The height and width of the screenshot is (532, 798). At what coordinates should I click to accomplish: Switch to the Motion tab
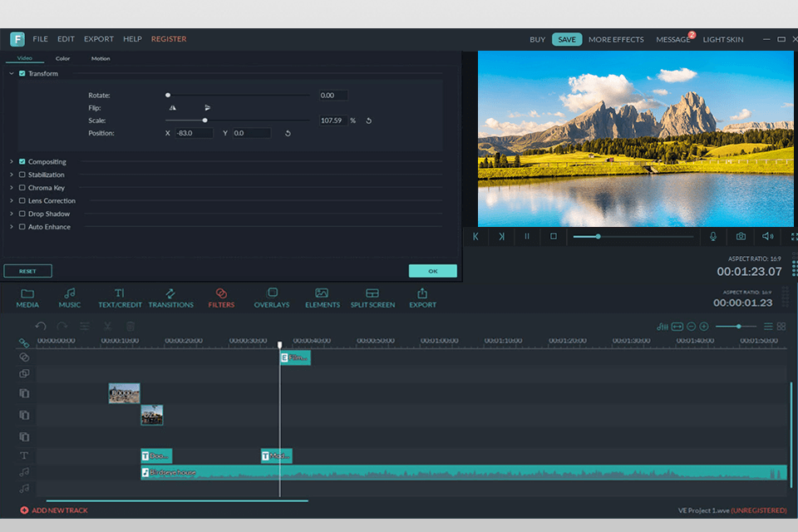(101, 58)
